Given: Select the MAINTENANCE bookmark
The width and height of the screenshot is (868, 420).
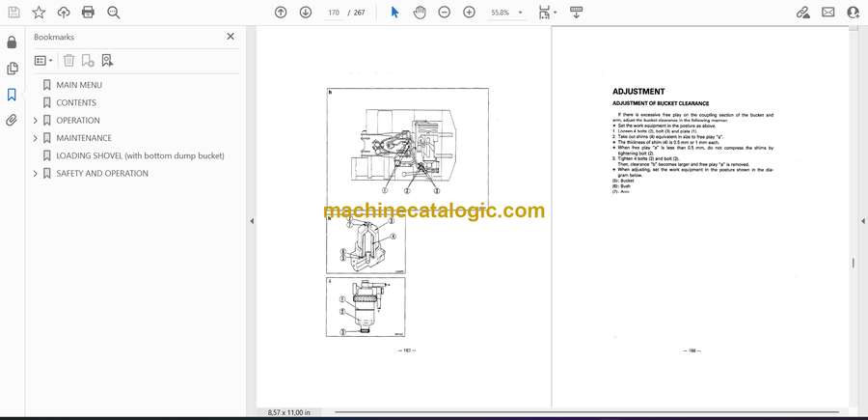Looking at the screenshot, I should tap(84, 138).
